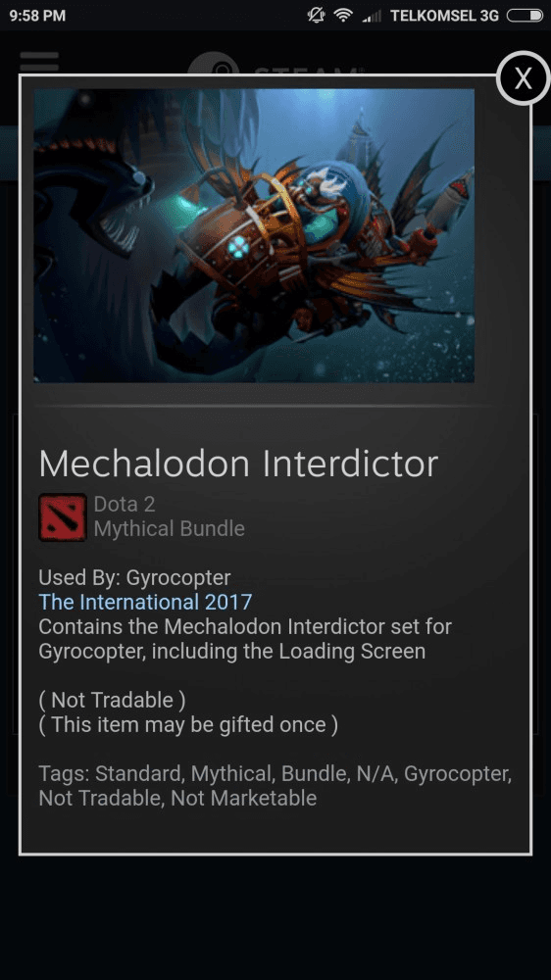Viewport: 551px width, 980px height.
Task: Tap the TELKOMSEL 3G carrier label
Action: click(445, 16)
